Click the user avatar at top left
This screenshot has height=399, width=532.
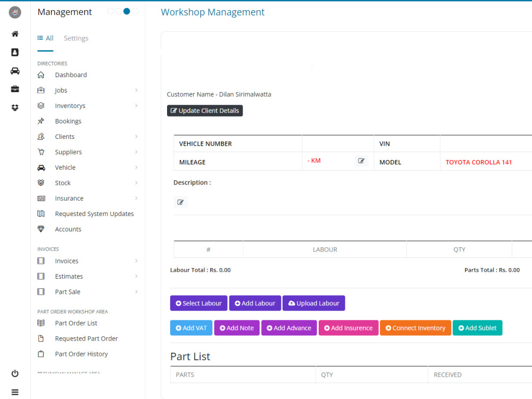(x=15, y=12)
